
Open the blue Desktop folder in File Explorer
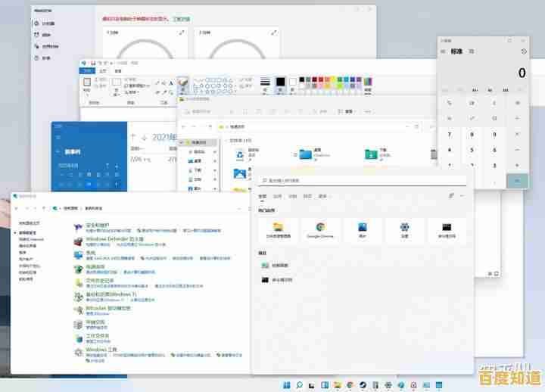click(306, 154)
